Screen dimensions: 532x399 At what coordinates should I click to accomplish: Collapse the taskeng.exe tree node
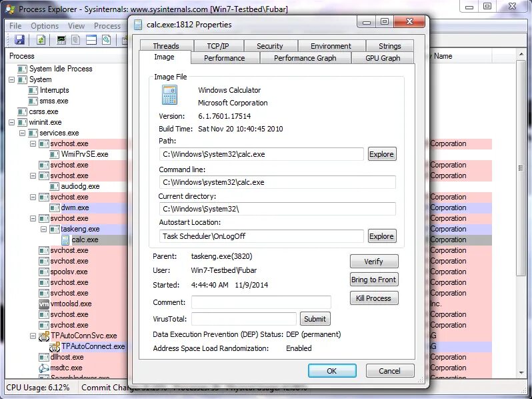click(x=44, y=230)
